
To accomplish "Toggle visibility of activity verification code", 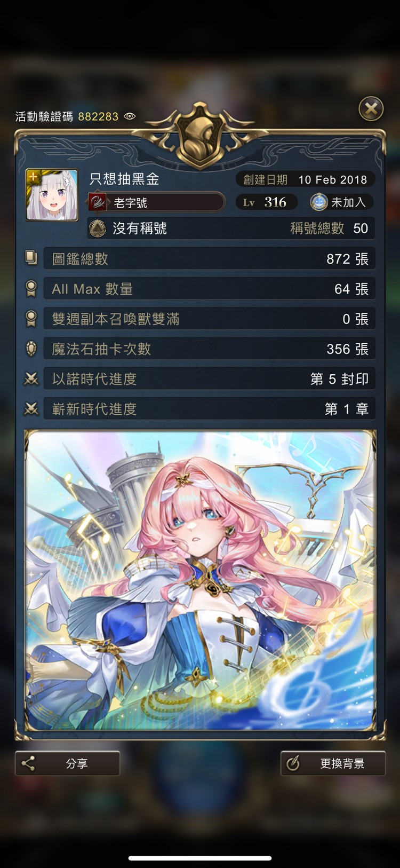I will pos(130,116).
